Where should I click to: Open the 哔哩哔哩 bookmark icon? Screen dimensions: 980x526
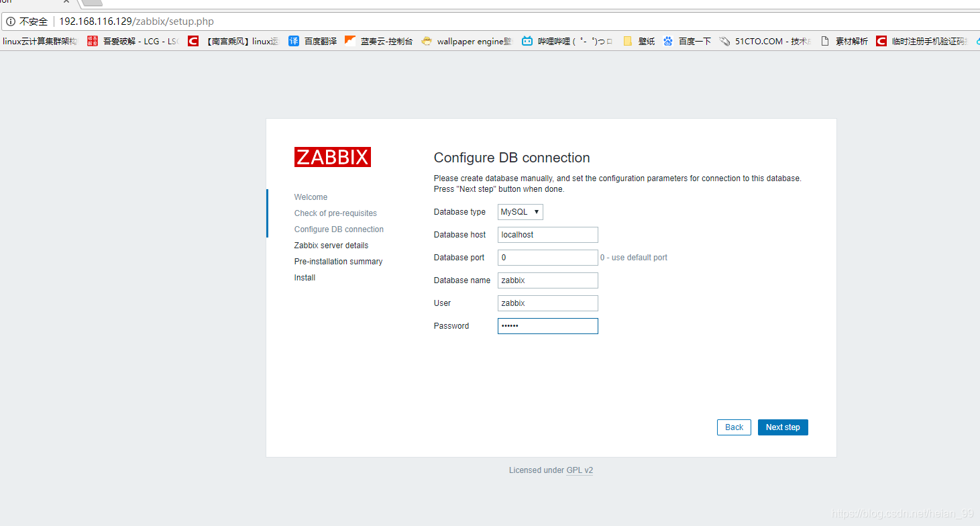(527, 41)
